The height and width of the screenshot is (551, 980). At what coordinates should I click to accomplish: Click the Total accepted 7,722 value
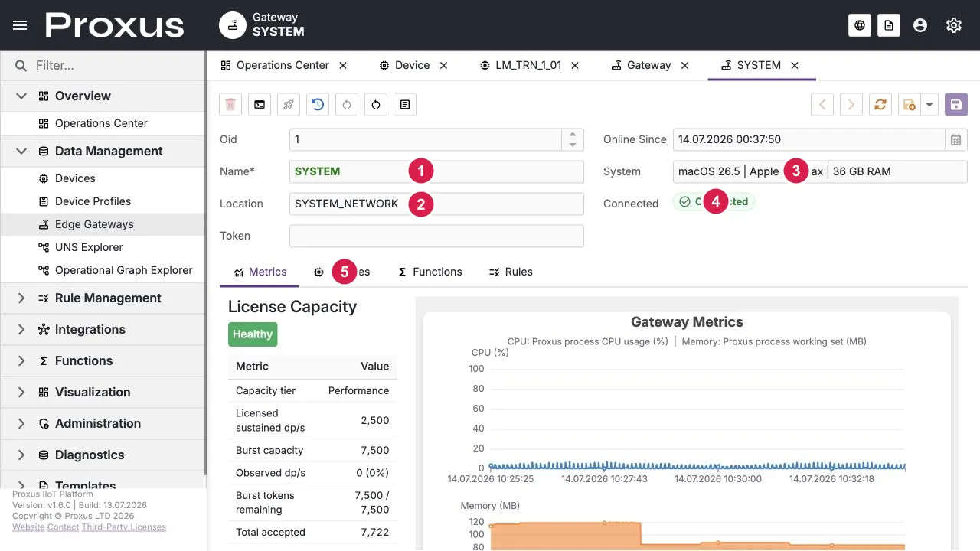pyautogui.click(x=375, y=533)
